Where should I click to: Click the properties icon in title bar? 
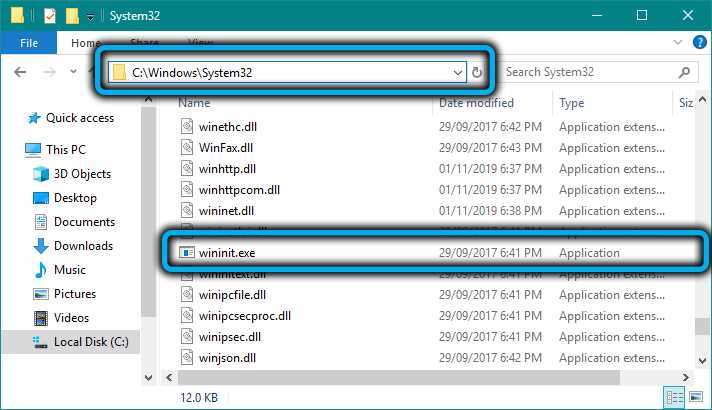[49, 16]
